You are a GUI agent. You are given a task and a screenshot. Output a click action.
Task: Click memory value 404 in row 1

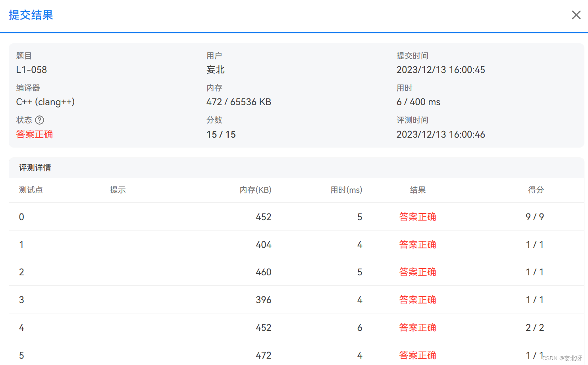(264, 245)
